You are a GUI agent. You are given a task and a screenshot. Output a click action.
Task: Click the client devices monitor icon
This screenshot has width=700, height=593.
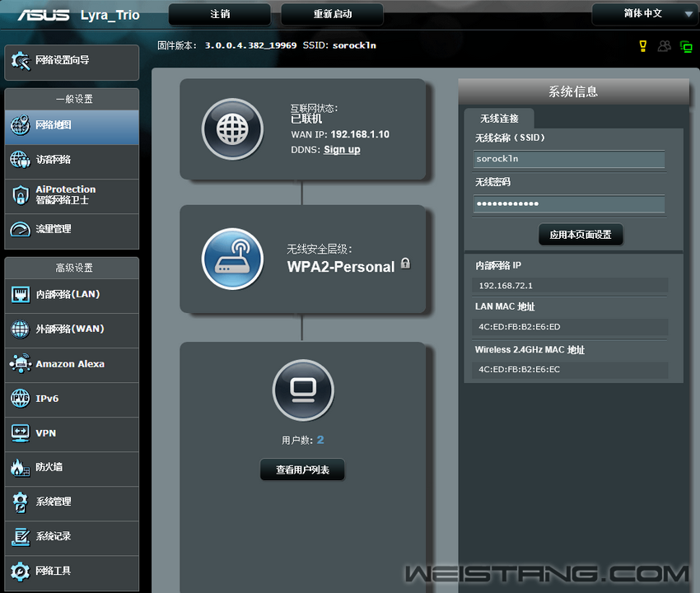pyautogui.click(x=302, y=390)
